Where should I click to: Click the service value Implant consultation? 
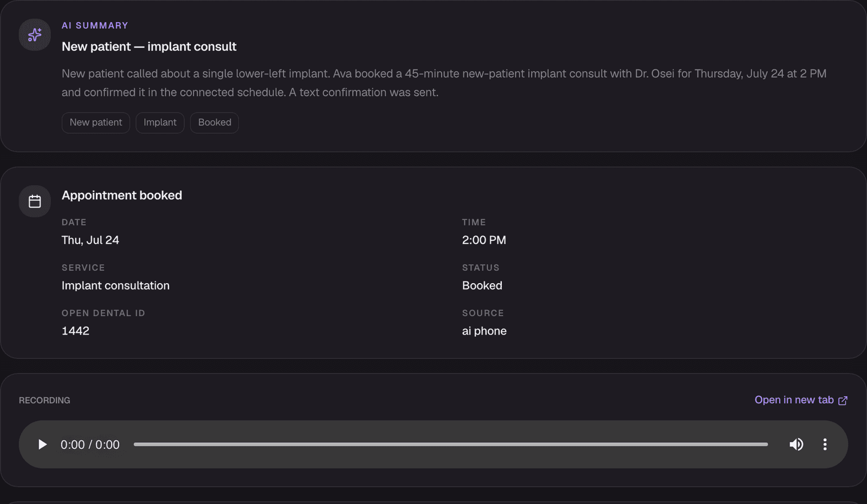click(115, 285)
